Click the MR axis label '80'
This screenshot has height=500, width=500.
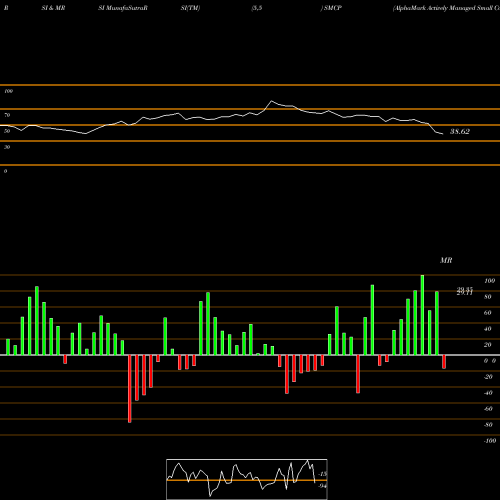pos(488,297)
